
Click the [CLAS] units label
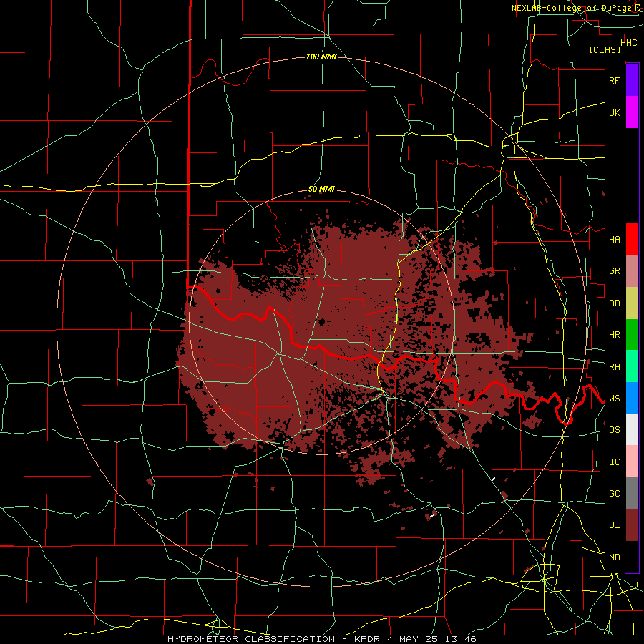pos(605,50)
